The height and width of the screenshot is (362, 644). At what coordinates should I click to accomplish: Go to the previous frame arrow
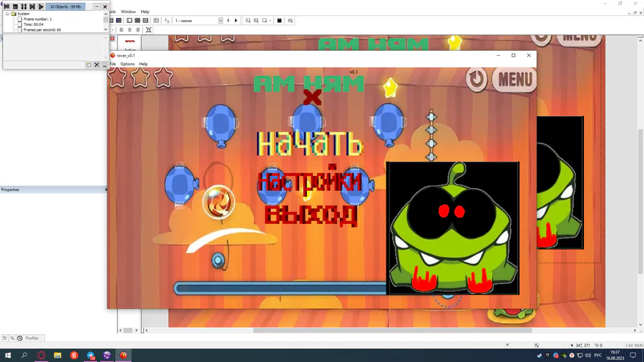(x=228, y=21)
